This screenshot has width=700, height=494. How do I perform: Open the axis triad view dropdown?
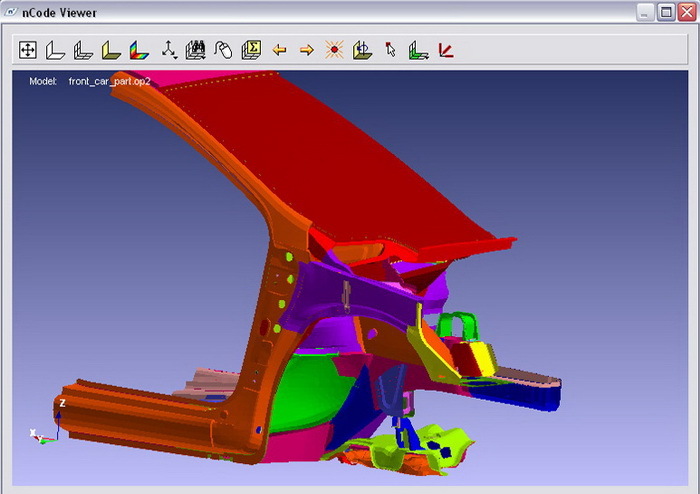169,49
